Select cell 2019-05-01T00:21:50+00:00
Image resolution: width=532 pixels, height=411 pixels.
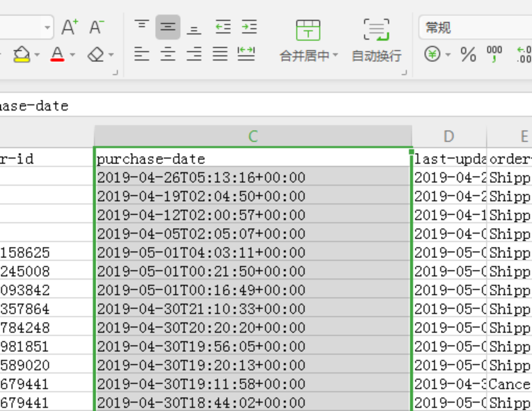(252, 271)
